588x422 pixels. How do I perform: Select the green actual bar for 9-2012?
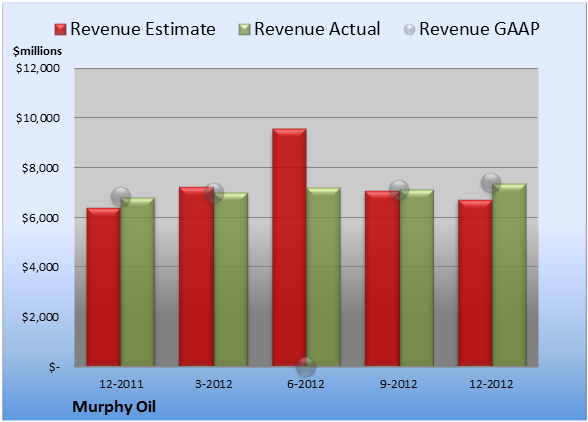coord(417,278)
